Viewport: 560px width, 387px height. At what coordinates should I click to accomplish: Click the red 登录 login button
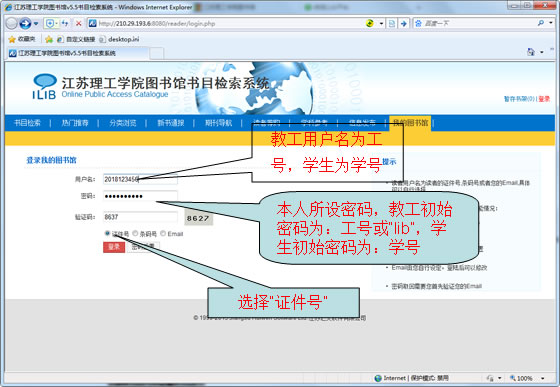[114, 247]
